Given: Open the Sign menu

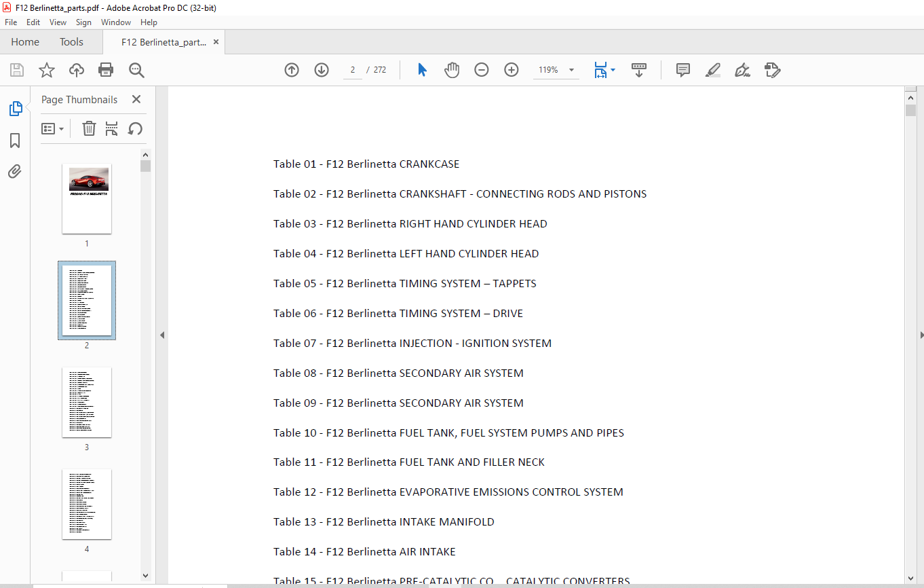Looking at the screenshot, I should point(83,22).
